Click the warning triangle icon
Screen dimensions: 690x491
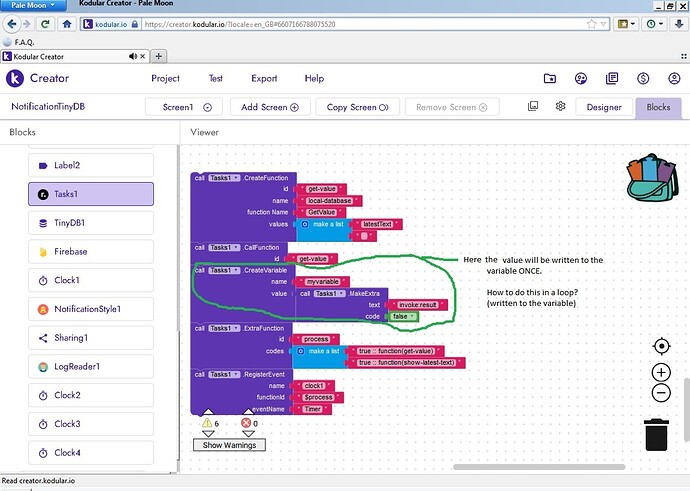click(207, 423)
